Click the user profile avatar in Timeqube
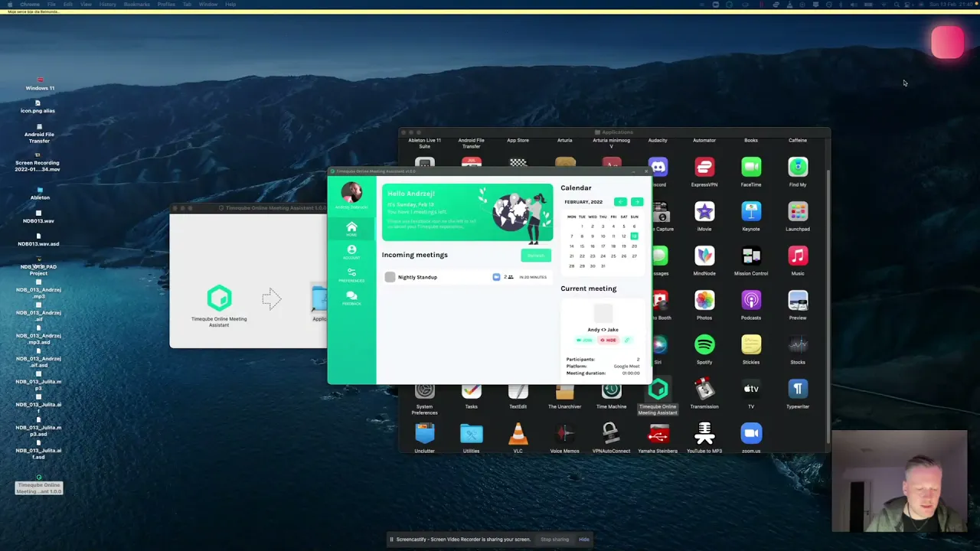 coord(351,192)
